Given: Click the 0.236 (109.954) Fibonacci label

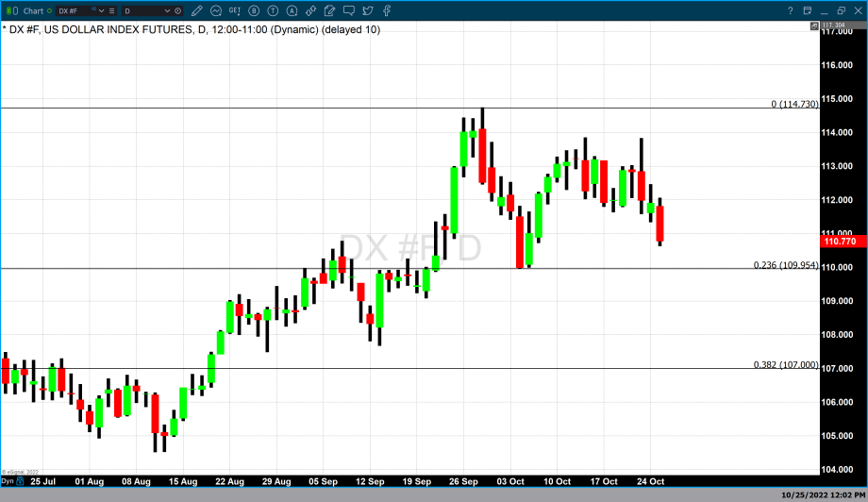Looking at the screenshot, I should (785, 265).
